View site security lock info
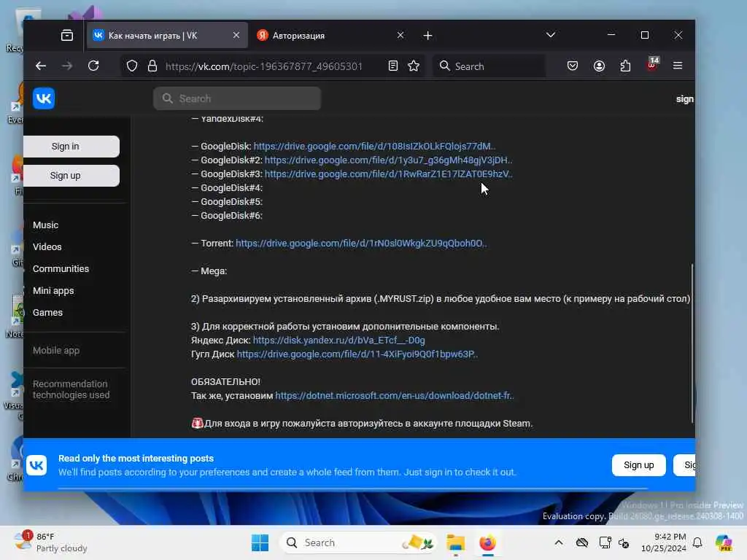747x560 pixels. (152, 66)
